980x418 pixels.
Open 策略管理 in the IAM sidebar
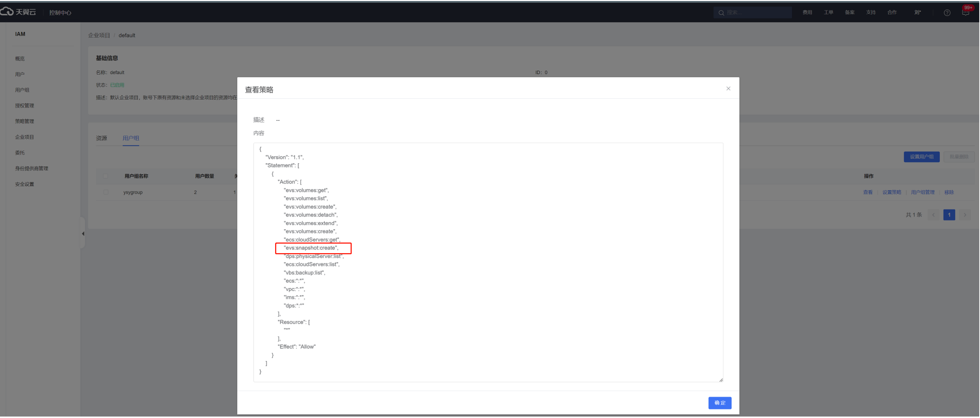pyautogui.click(x=24, y=121)
